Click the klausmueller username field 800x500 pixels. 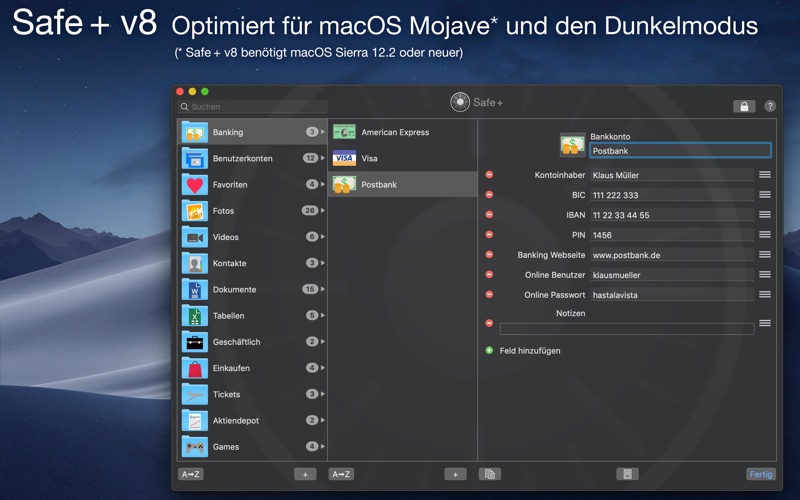coord(672,274)
